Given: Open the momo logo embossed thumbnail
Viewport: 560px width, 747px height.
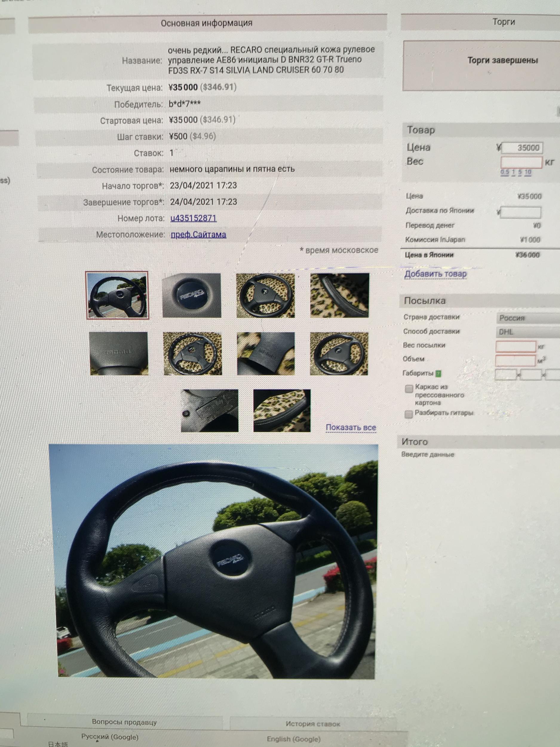Looking at the screenshot, I should (119, 353).
